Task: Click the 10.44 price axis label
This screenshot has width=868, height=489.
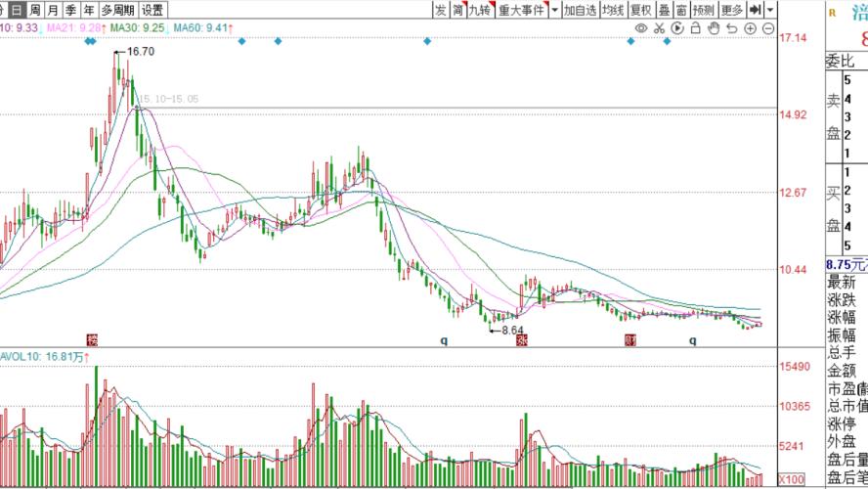Action: pyautogui.click(x=794, y=270)
